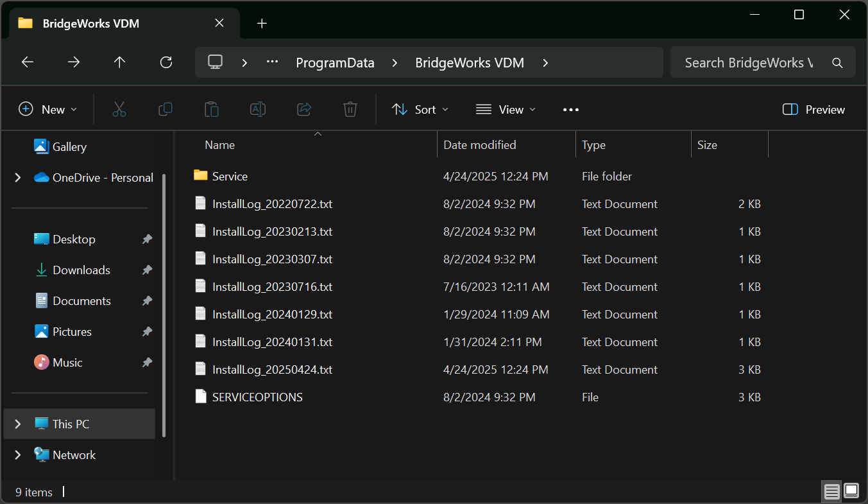Open Desktop in the navigation pane
This screenshot has height=504, width=868.
coord(74,239)
